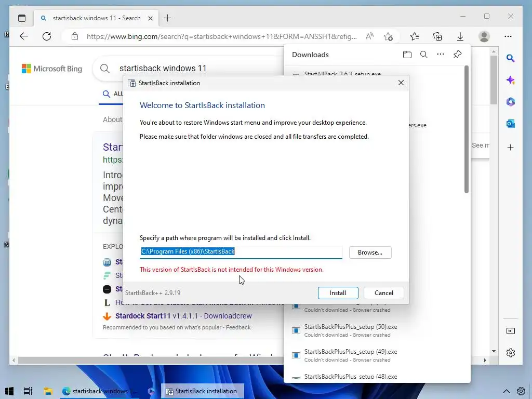Click Install in StartIsBack installer

(x=338, y=293)
